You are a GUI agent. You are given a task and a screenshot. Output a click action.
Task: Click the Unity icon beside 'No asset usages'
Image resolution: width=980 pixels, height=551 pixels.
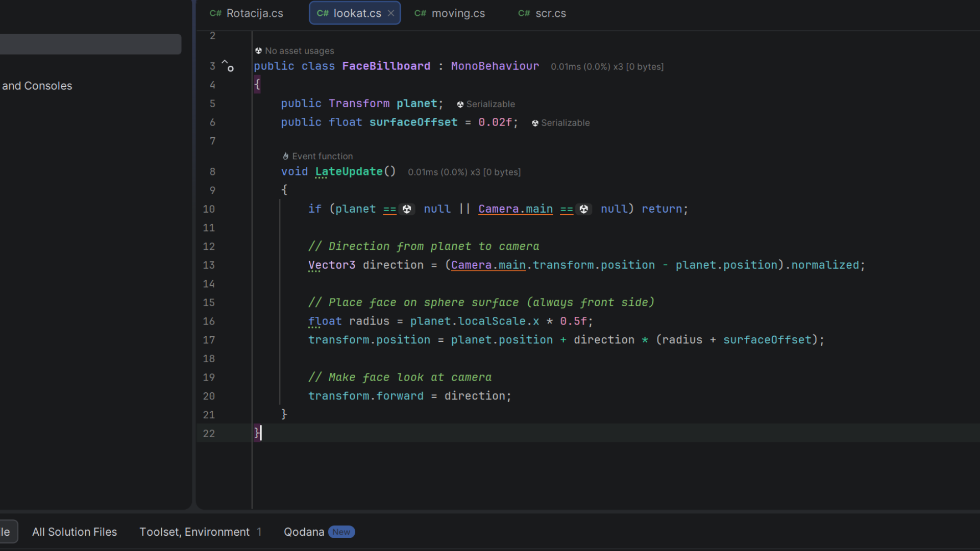pos(258,51)
